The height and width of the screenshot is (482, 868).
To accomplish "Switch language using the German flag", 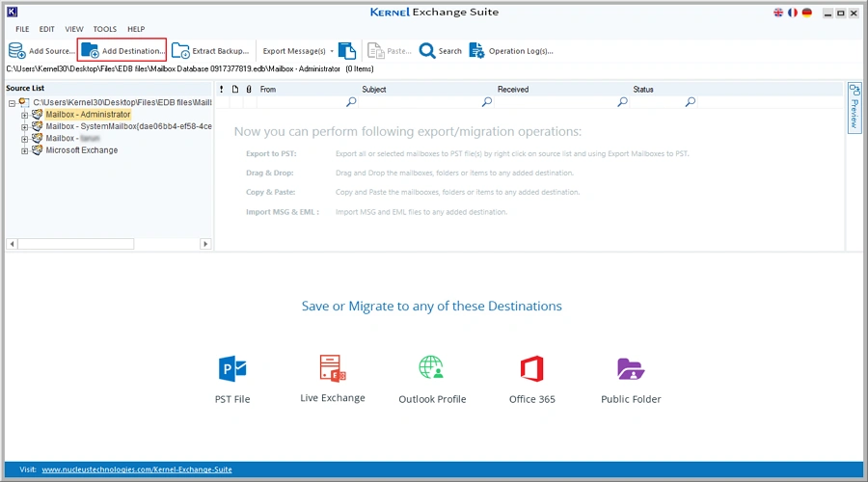I will pos(806,13).
